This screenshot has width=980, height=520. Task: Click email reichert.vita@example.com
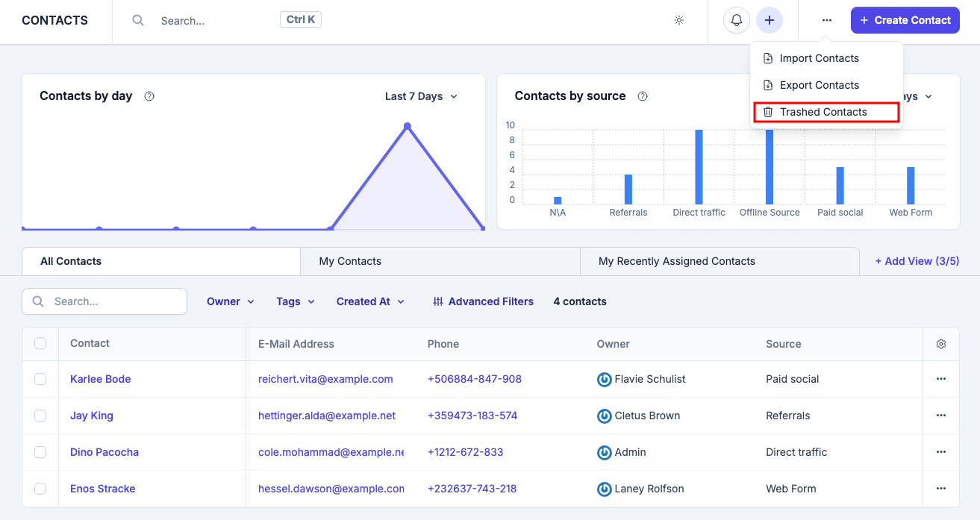pos(325,379)
